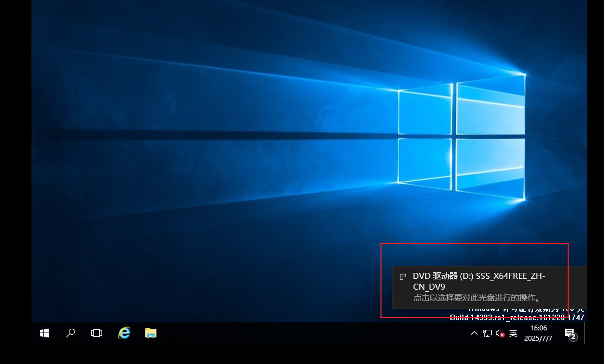This screenshot has width=604, height=364.
Task: Launch Internet Explorer from the taskbar
Action: (x=124, y=333)
